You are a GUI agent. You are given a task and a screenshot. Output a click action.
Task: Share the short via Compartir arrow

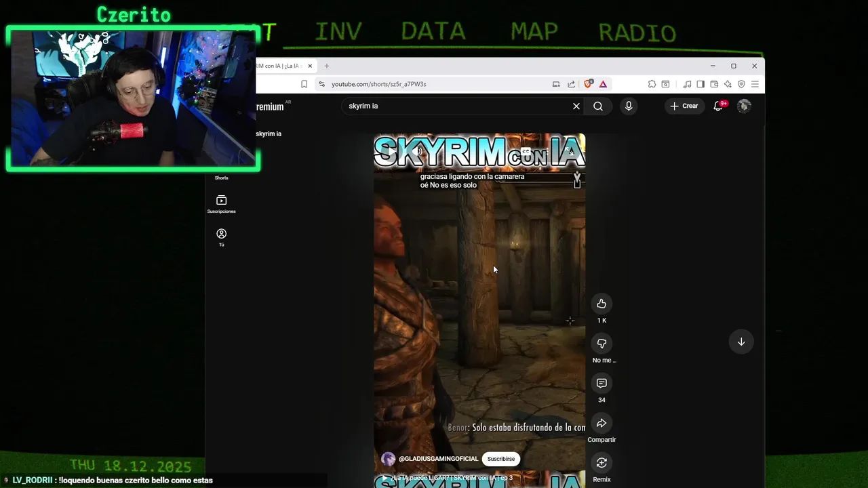point(601,424)
